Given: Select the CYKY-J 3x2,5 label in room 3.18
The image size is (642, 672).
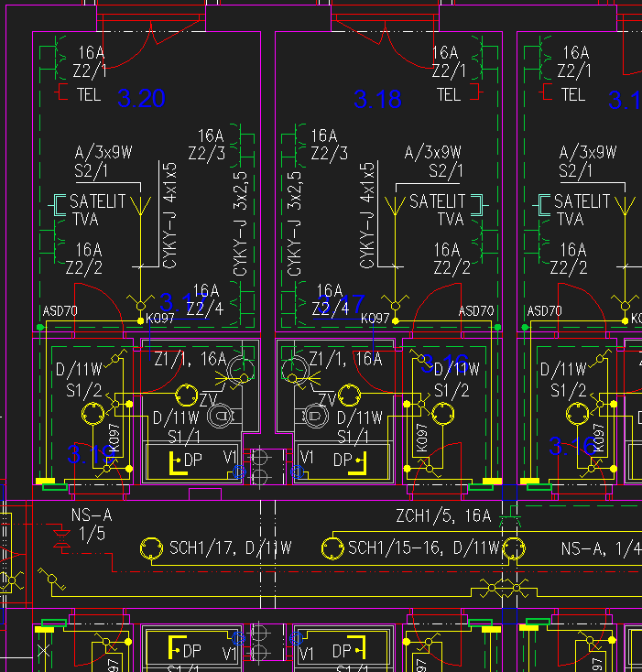Looking at the screenshot, I should pyautogui.click(x=295, y=223).
